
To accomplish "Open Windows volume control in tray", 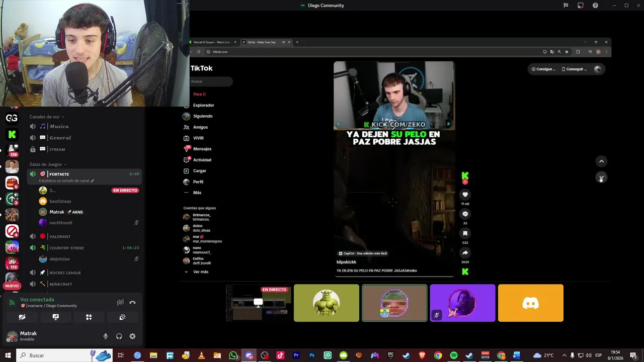I will [x=588, y=355].
